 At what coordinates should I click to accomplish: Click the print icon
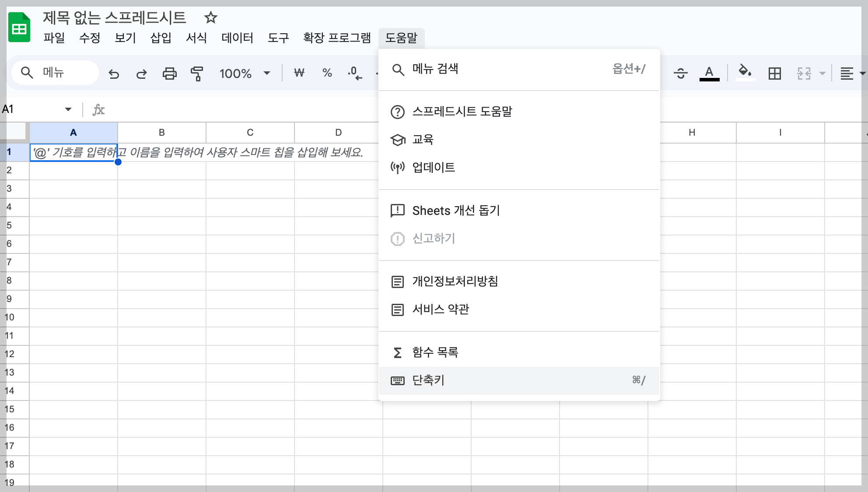click(x=169, y=74)
